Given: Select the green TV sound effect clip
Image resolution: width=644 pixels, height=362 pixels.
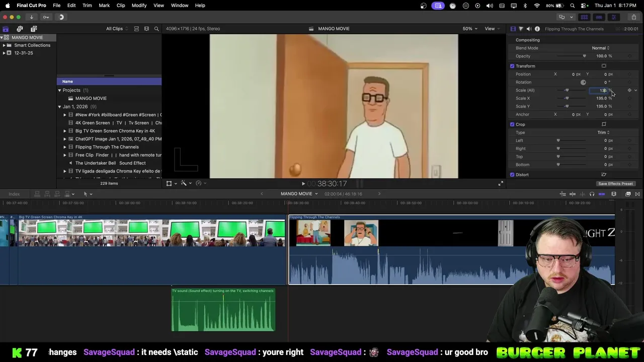Looking at the screenshot, I should tap(223, 310).
